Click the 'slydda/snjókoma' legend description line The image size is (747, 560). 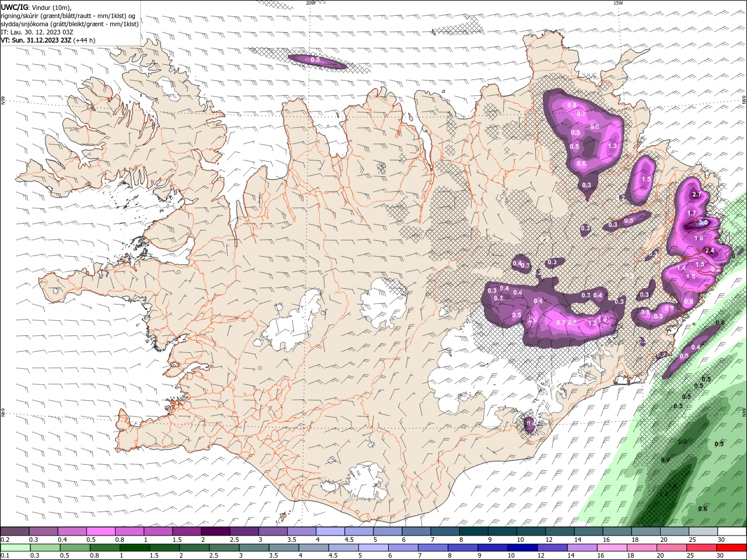click(x=70, y=24)
